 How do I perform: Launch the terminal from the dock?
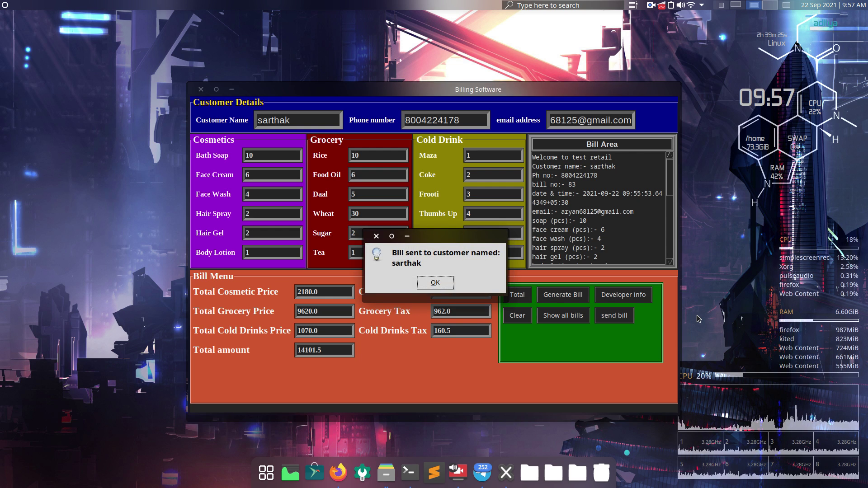[x=410, y=472]
